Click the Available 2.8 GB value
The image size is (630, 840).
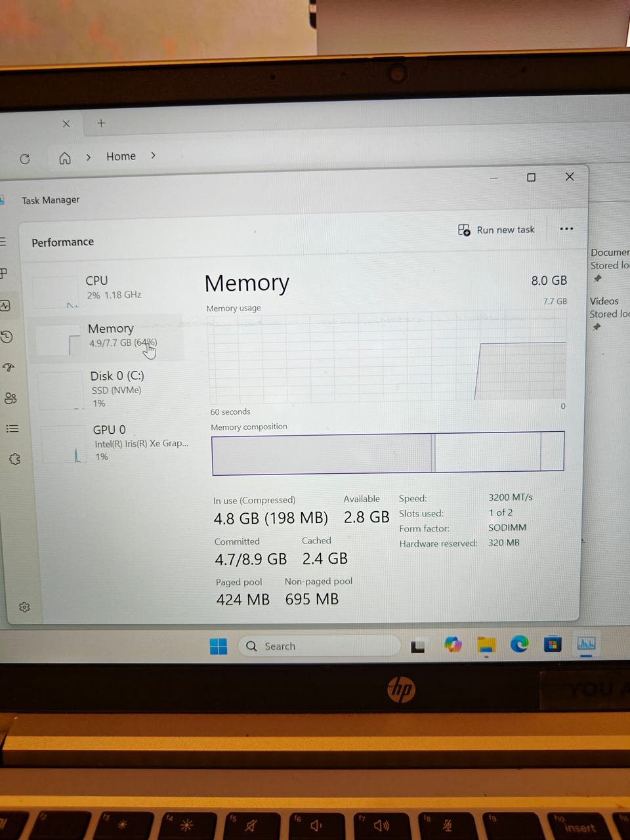[x=366, y=517]
